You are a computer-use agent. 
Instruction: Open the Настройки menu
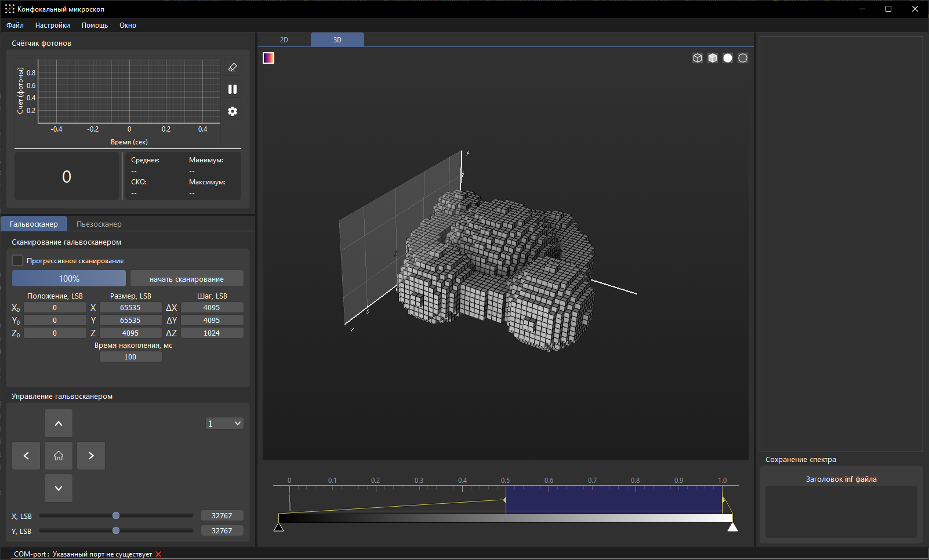click(52, 25)
